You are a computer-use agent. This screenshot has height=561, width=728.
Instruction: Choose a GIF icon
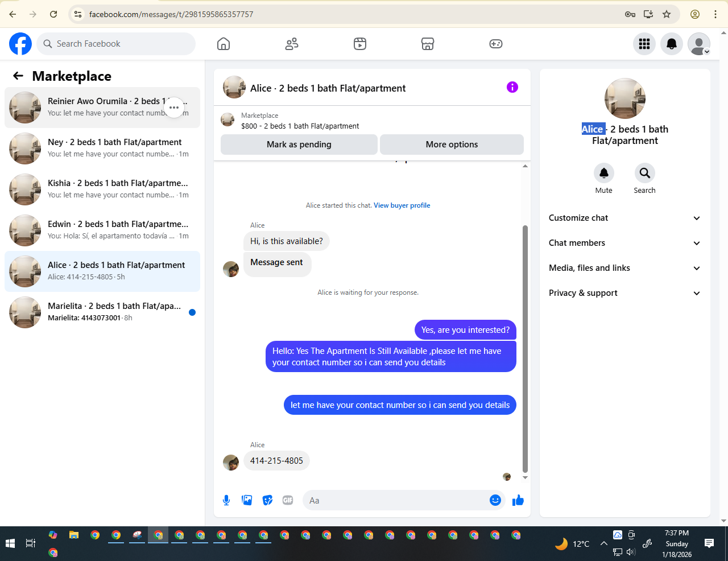click(x=288, y=500)
